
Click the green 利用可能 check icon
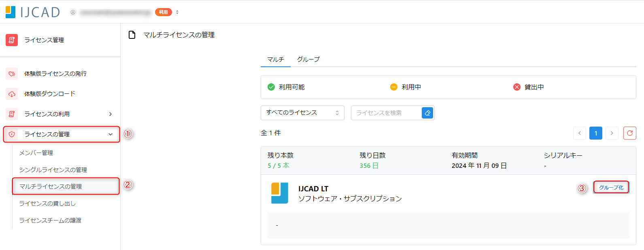(x=271, y=87)
